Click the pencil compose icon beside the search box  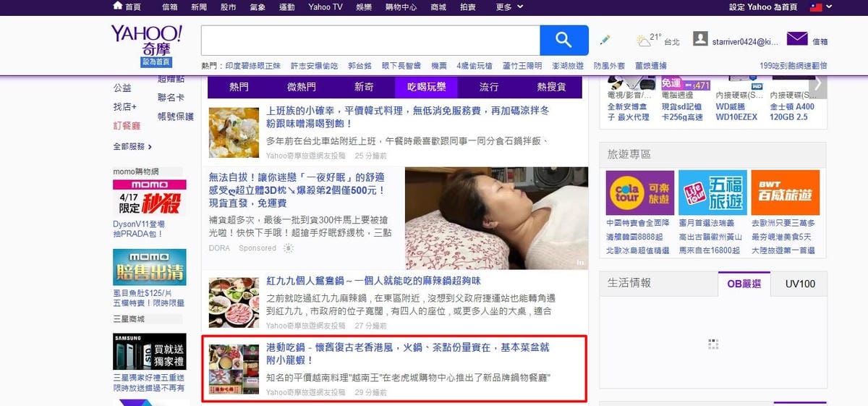605,39
